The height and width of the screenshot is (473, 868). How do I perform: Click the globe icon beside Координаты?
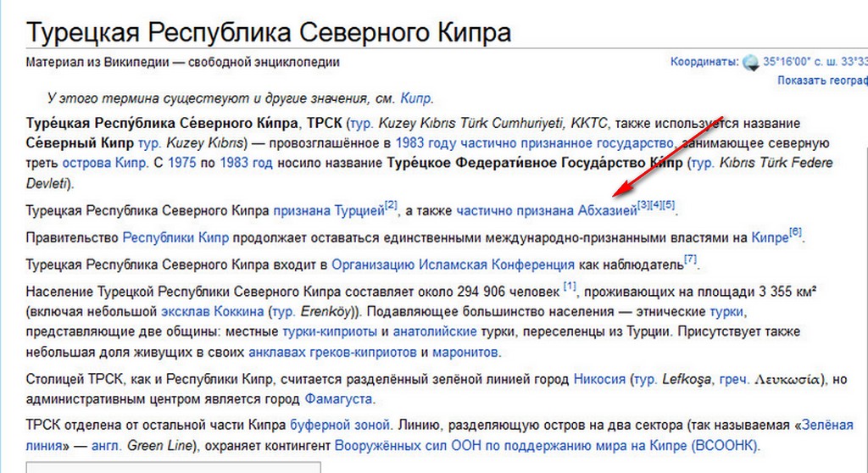click(751, 63)
